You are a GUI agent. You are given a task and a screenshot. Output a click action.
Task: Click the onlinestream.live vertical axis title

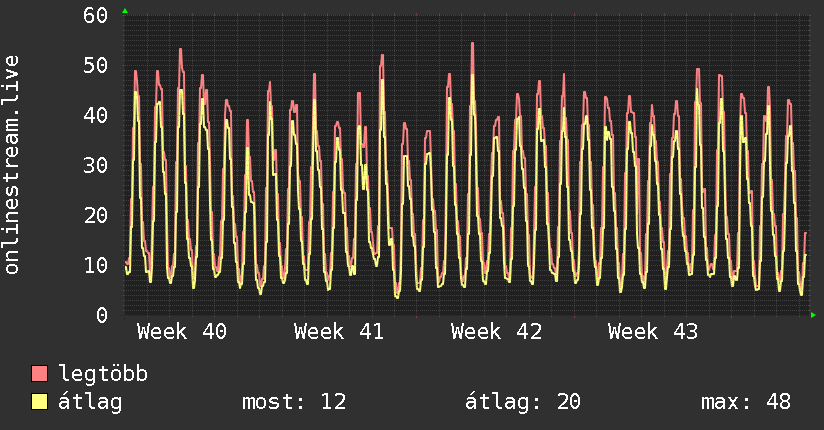[x=11, y=165]
